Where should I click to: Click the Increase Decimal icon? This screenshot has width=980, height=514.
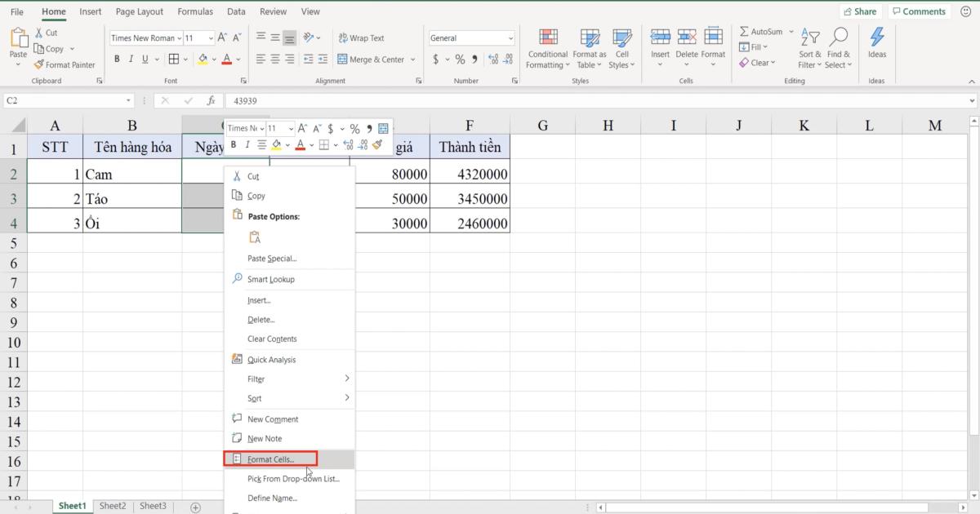coord(492,59)
